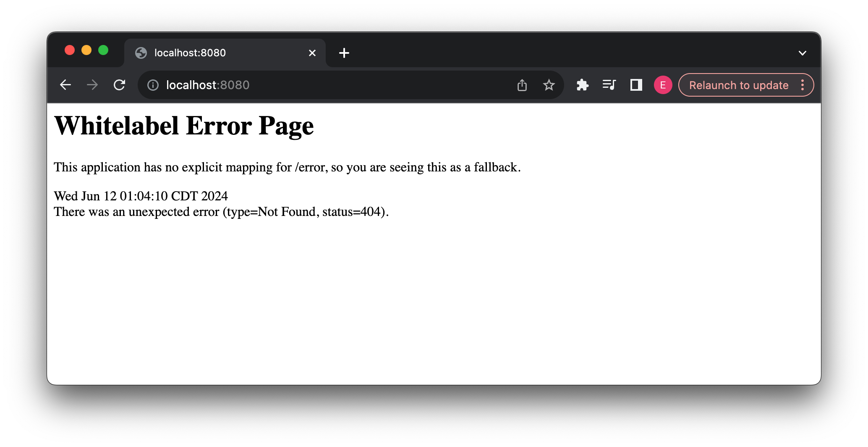
Task: Open the Side Panel icon
Action: pyautogui.click(x=635, y=85)
